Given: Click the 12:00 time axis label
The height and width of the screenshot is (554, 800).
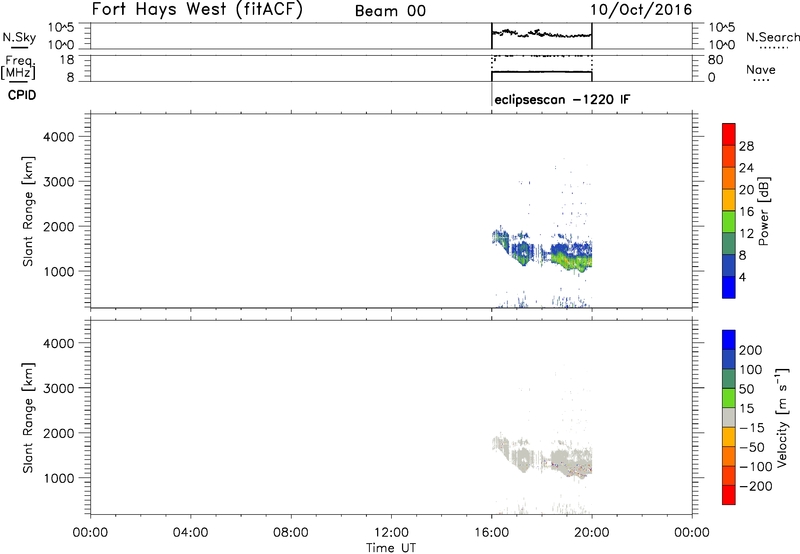Looking at the screenshot, I should point(391,533).
